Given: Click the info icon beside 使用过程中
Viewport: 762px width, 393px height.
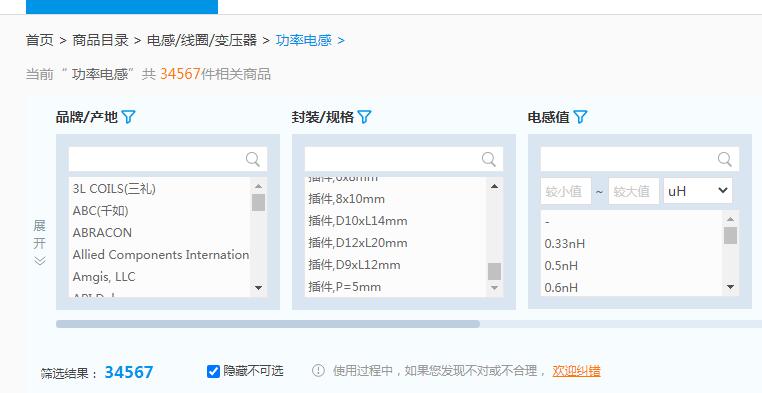Looking at the screenshot, I should pos(318,371).
